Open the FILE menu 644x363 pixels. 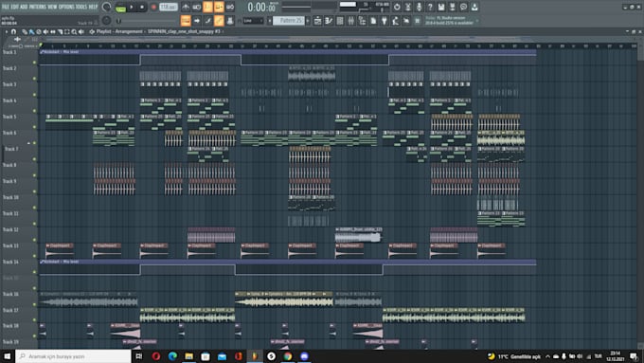pyautogui.click(x=6, y=7)
